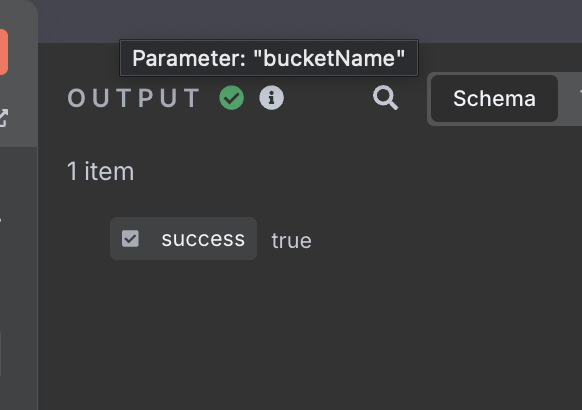Click the left parameters panel lower section
This screenshot has width=582, height=410.
click(x=19, y=278)
